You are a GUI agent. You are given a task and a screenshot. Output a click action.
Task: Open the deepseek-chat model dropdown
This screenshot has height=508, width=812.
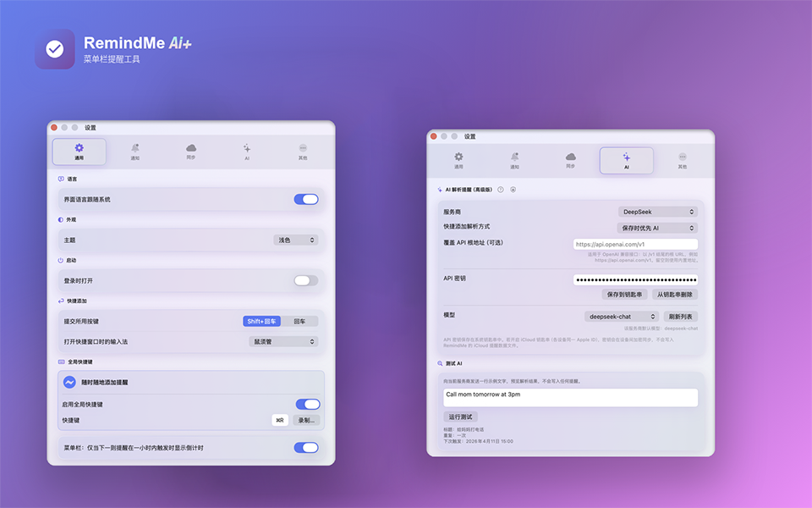(621, 317)
